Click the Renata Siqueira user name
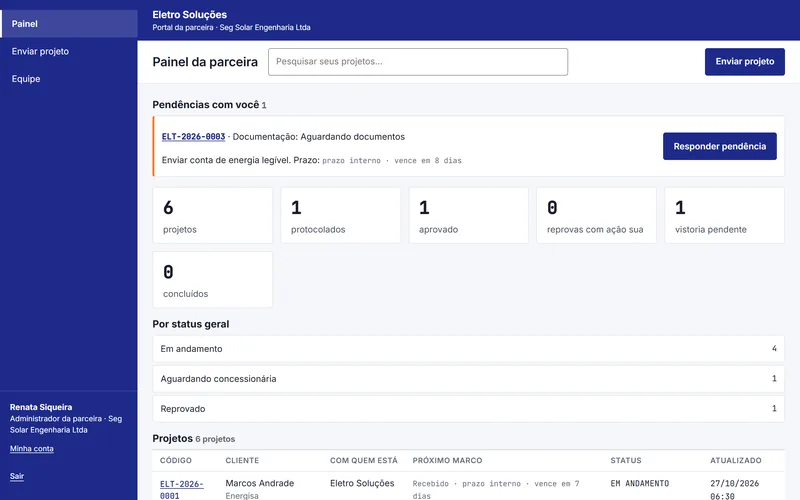This screenshot has width=800, height=500. pos(41,407)
